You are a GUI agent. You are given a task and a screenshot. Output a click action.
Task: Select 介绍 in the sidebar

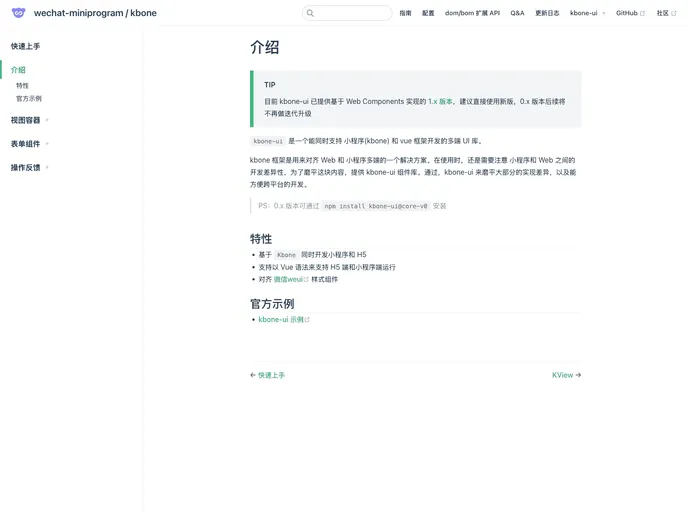18,70
